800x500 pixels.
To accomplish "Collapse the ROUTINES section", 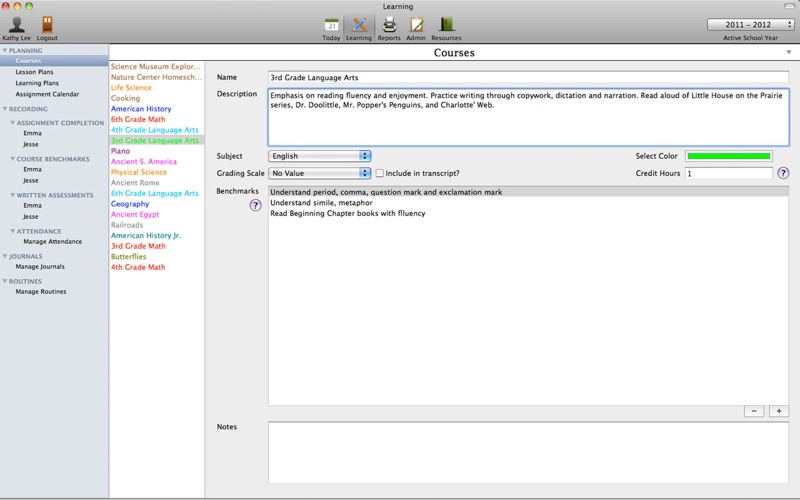I will (5, 281).
